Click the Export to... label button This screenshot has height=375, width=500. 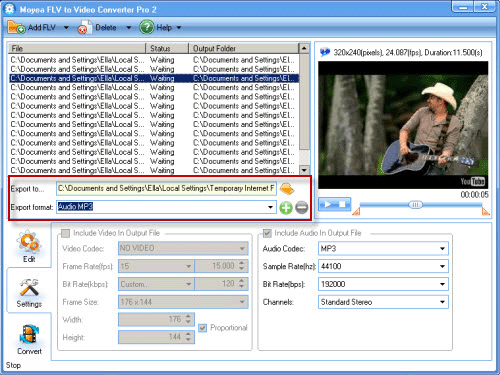pyautogui.click(x=27, y=189)
